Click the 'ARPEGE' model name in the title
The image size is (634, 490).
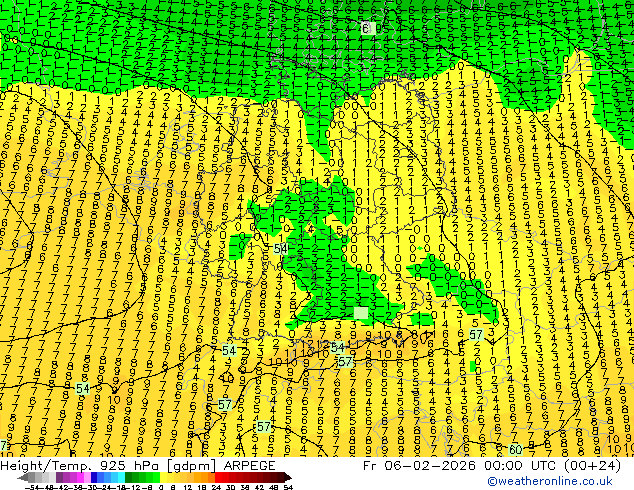click(249, 465)
